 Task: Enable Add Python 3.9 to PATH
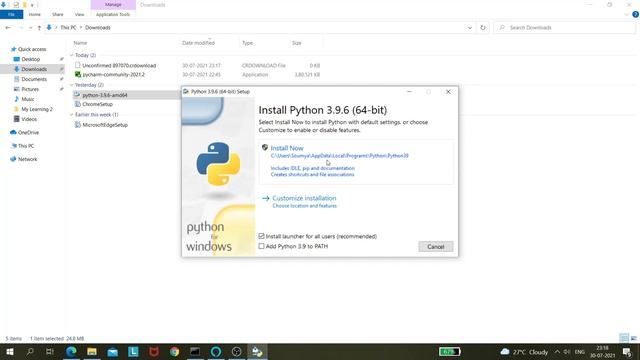pos(262,246)
